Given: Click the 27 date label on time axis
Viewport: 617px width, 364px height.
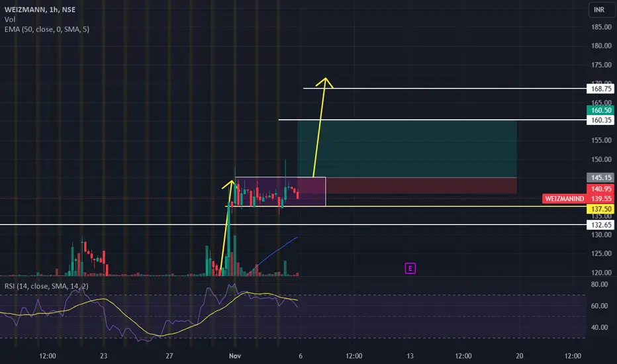Looking at the screenshot, I should click(x=169, y=356).
